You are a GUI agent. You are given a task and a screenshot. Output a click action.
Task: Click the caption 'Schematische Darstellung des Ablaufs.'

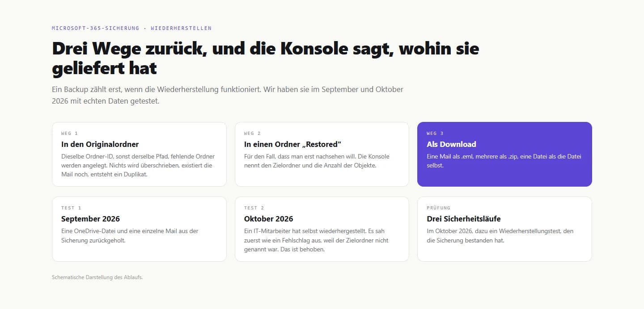click(97, 277)
